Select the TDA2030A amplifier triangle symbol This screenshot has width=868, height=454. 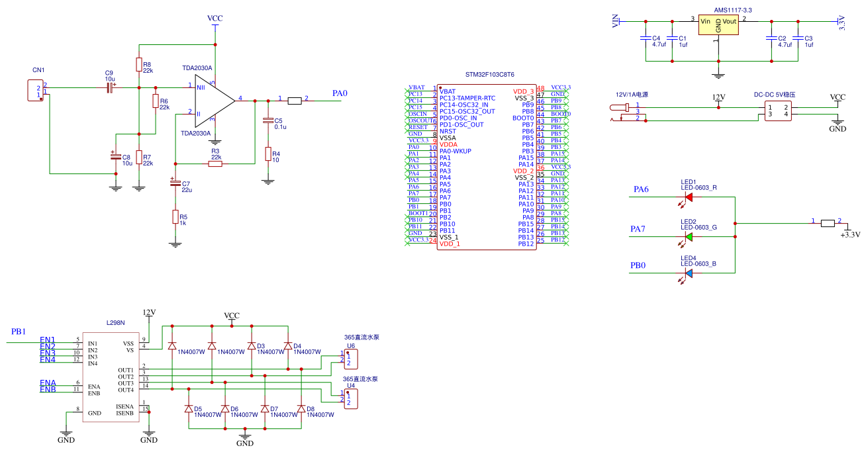(213, 101)
